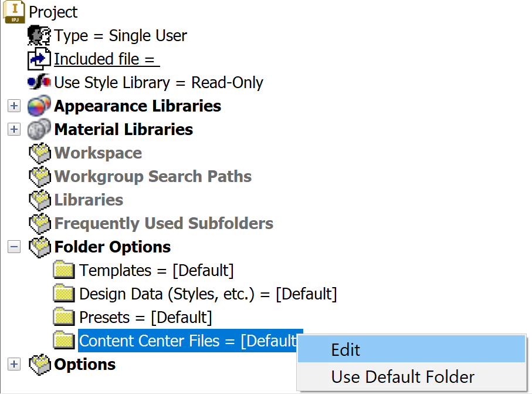Screen dimensions: 532x394
Task: Collapse the Folder Options node
Action: click(x=14, y=247)
